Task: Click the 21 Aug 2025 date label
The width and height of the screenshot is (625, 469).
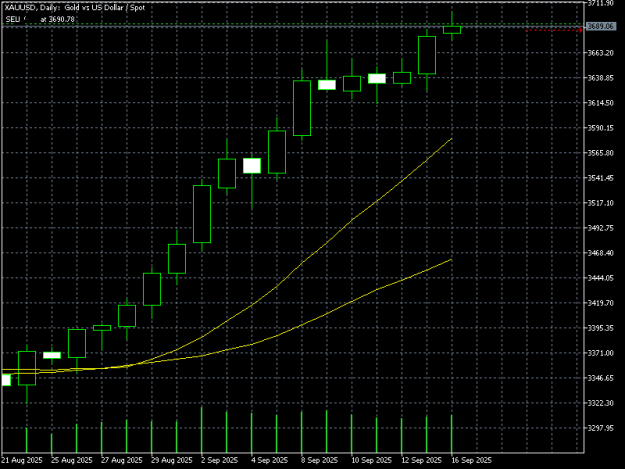Action: tap(22, 460)
